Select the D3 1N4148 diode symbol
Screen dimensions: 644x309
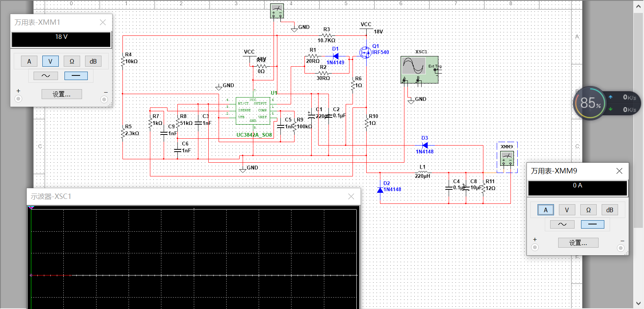425,145
